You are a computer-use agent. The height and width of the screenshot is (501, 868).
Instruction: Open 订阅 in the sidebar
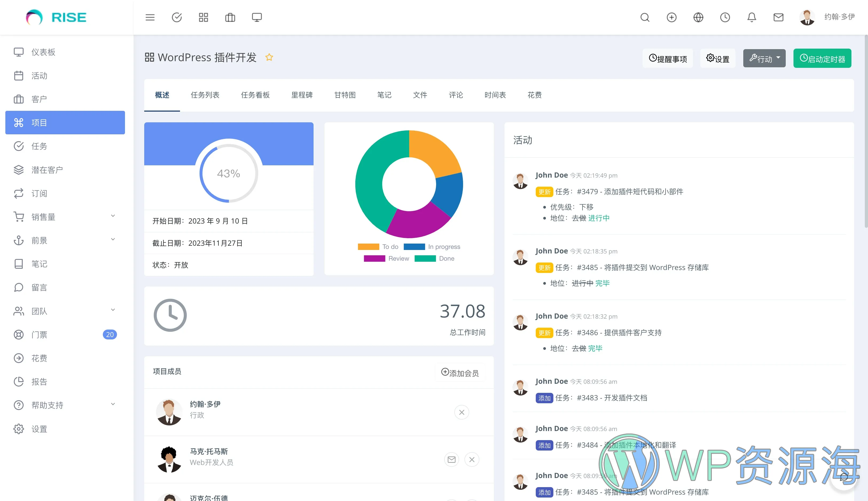[65, 193]
